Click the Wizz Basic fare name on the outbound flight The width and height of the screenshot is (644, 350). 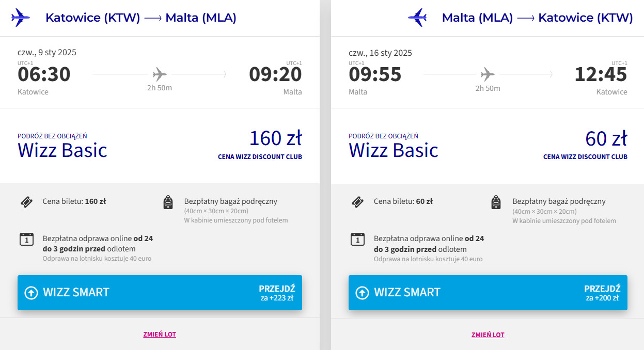click(x=62, y=150)
